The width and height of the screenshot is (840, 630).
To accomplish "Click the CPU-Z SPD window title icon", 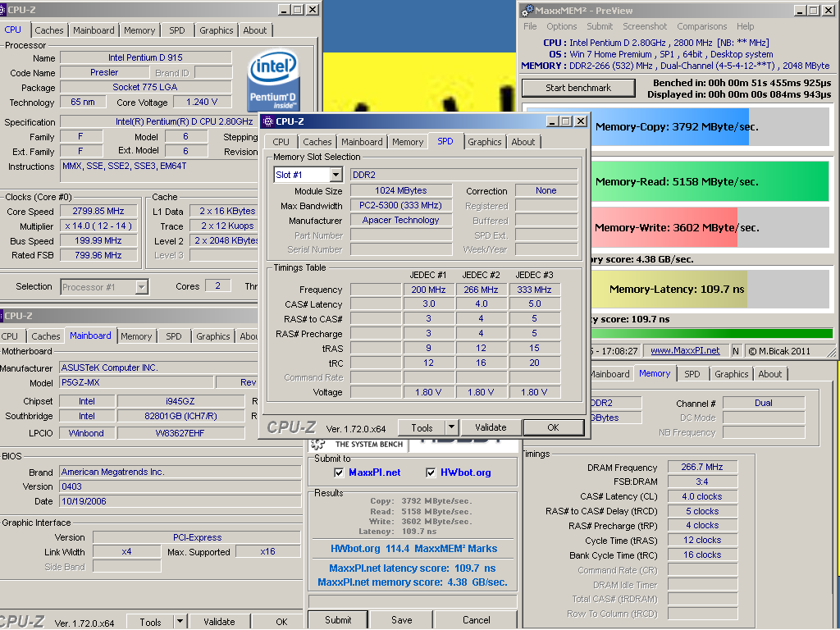I will click(268, 121).
